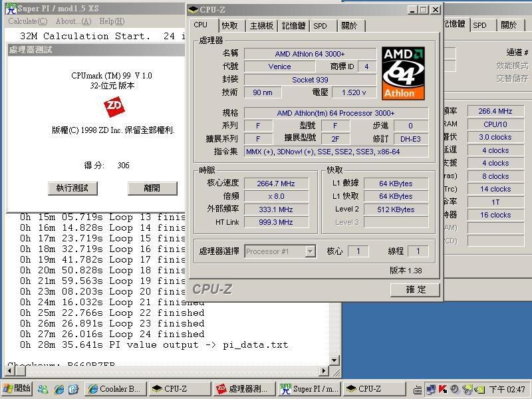Switch to the Coolaler browser taskbar button
The image size is (532, 399).
(115, 389)
